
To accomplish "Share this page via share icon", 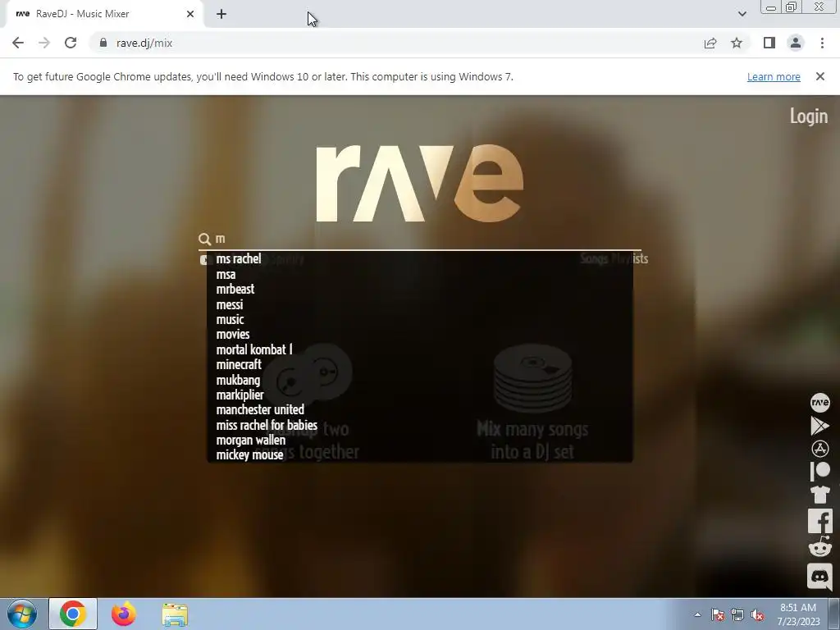I will click(x=710, y=43).
